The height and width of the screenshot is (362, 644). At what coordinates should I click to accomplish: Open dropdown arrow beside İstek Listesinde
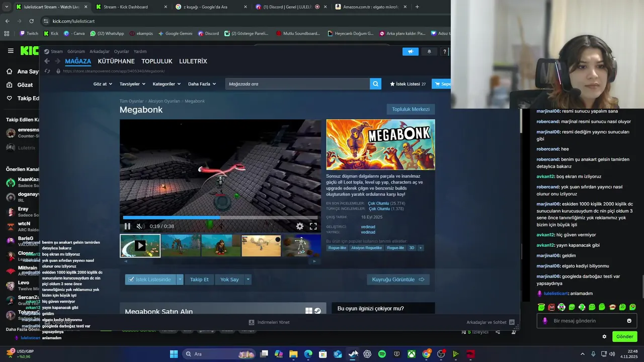[x=180, y=280]
